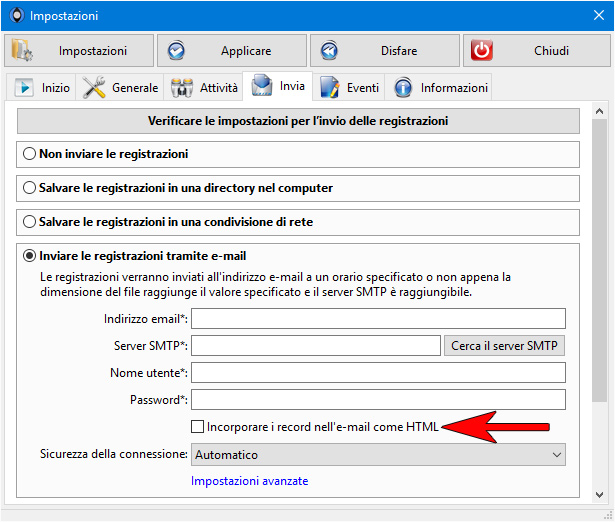
Task: Click the blue info Informazioni icon
Action: (403, 87)
